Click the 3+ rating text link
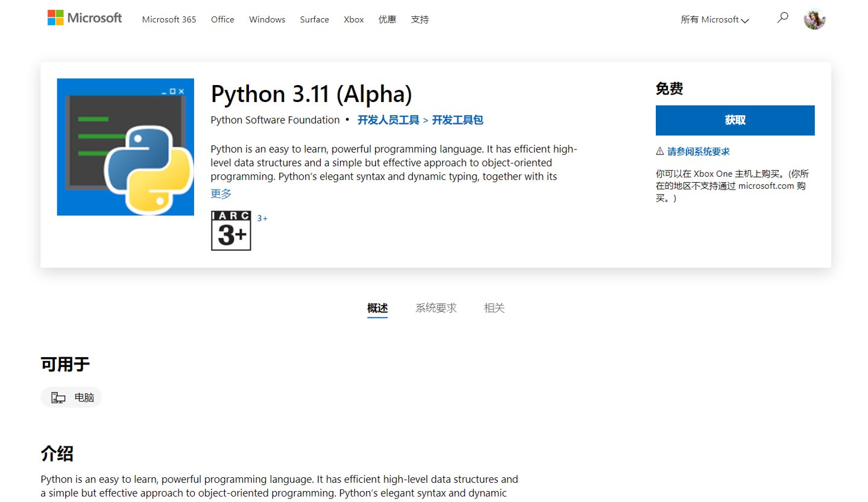Image resolution: width=868 pixels, height=502 pixels. (262, 218)
